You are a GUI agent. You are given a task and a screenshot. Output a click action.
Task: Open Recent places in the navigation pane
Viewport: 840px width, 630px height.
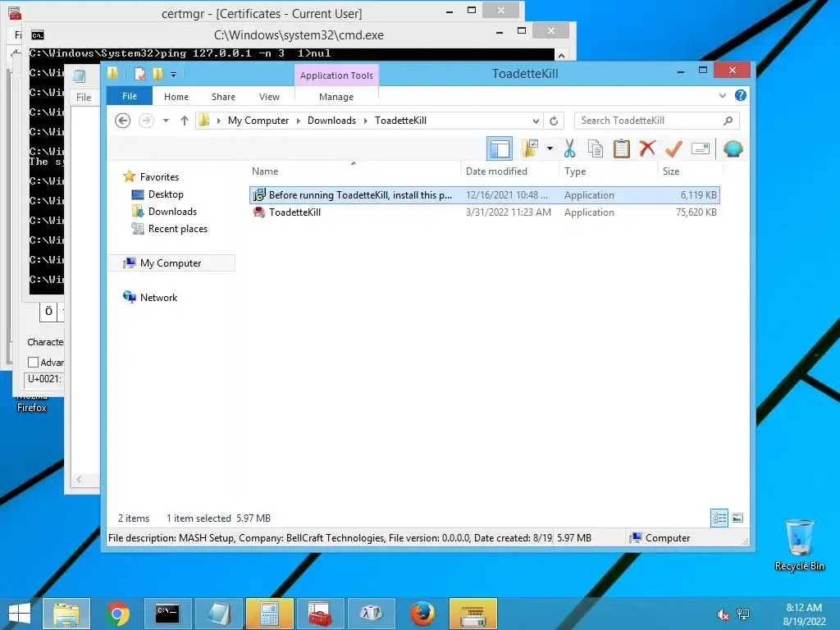[x=177, y=229]
